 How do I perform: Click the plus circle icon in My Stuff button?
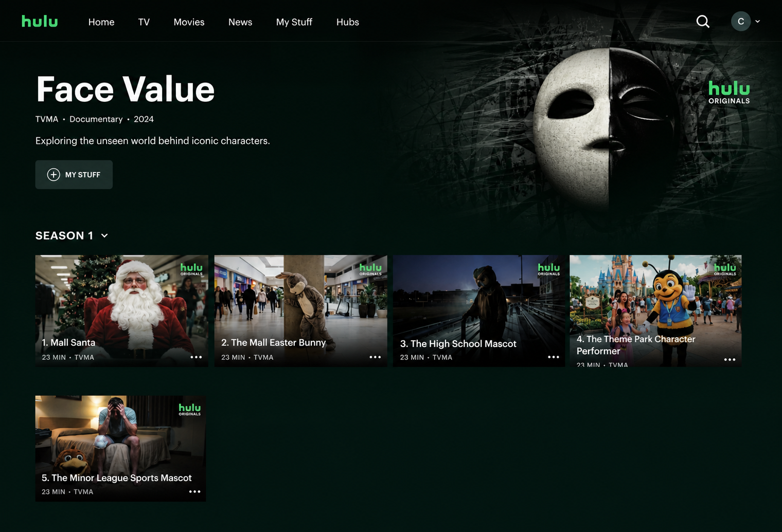coord(54,175)
